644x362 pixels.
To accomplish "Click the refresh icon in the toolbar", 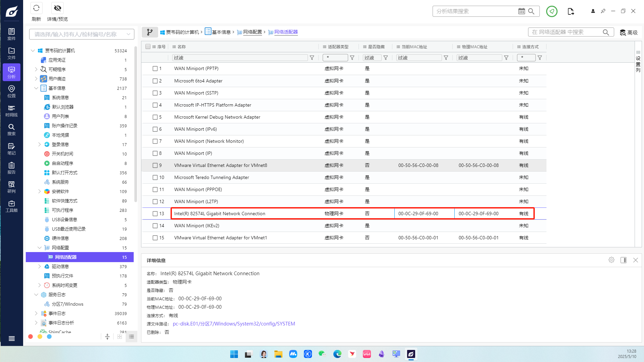I will pos(36,8).
